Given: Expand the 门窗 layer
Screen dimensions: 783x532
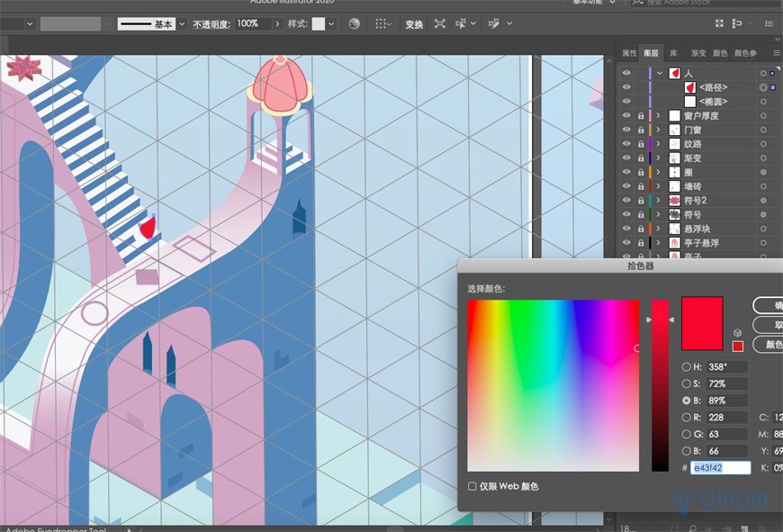Looking at the screenshot, I should click(x=660, y=128).
